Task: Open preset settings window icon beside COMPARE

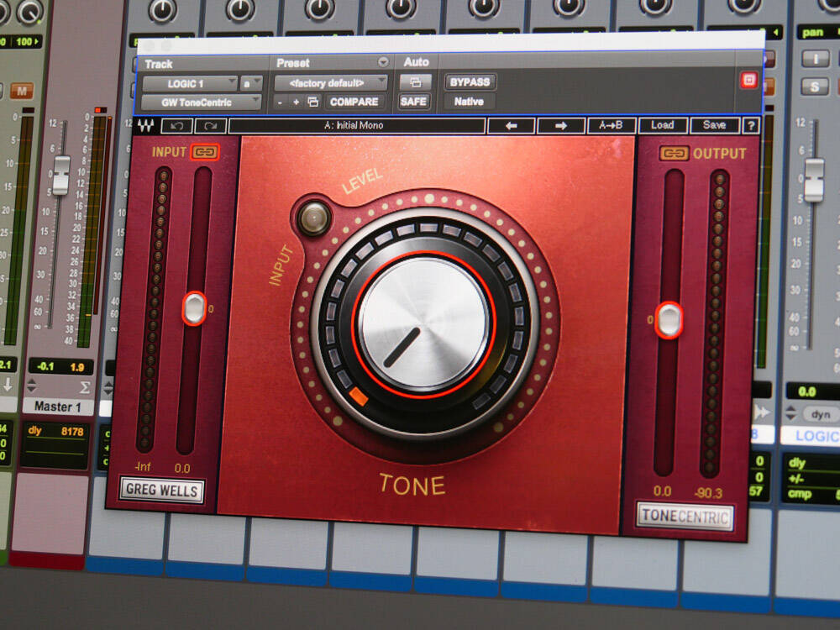Action: pyautogui.click(x=313, y=102)
